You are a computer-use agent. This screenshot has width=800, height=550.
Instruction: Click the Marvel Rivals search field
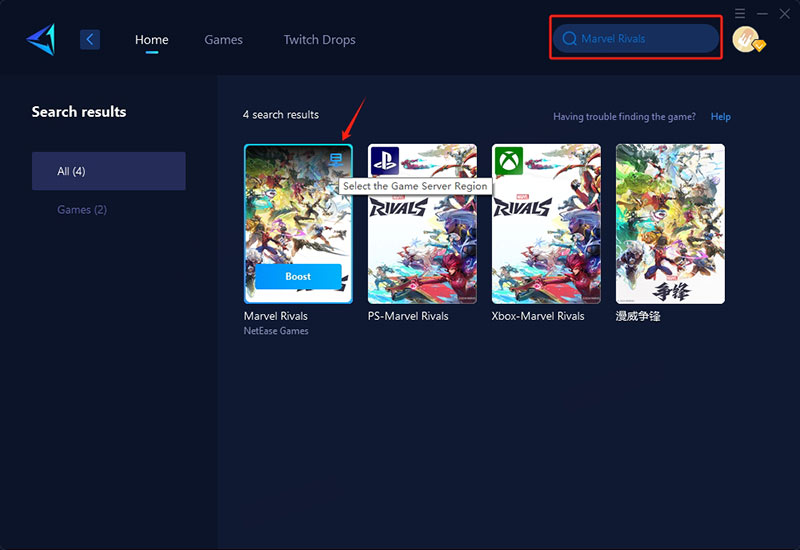pyautogui.click(x=636, y=38)
